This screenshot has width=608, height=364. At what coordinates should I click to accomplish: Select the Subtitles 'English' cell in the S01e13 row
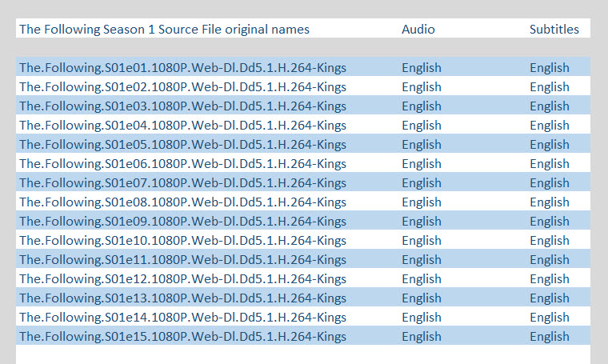pyautogui.click(x=550, y=298)
